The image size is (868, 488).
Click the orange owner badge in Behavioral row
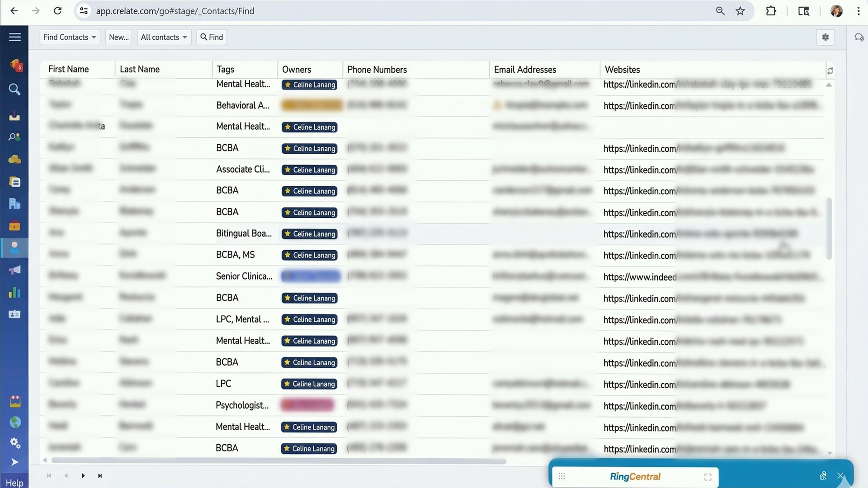[311, 106]
